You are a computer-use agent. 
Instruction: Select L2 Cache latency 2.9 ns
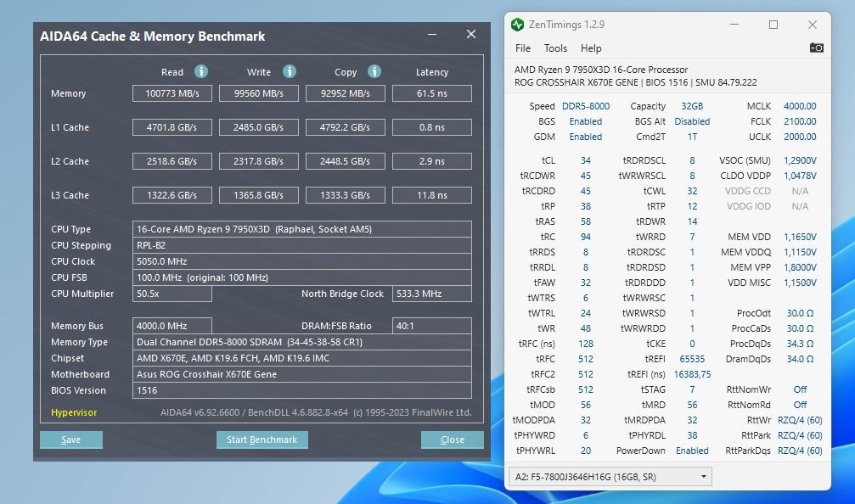click(432, 161)
